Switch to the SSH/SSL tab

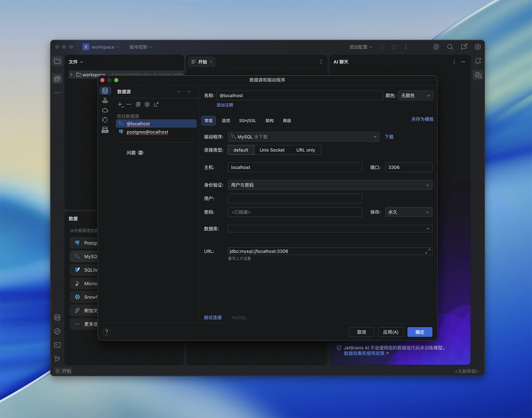[x=248, y=121]
